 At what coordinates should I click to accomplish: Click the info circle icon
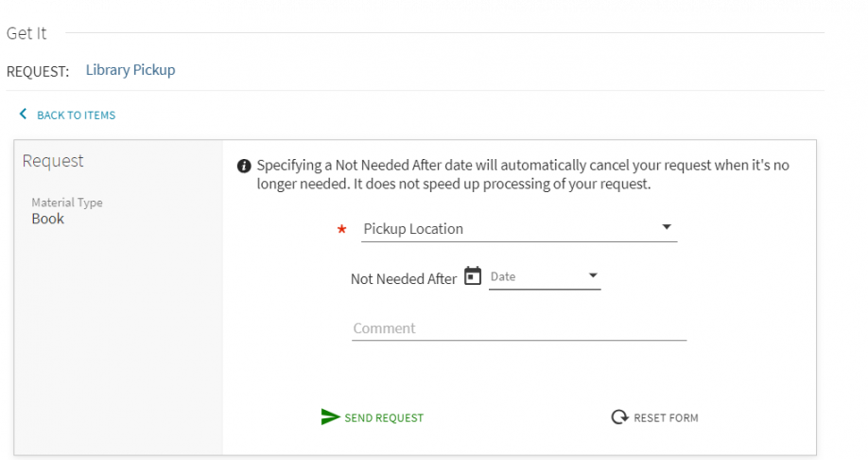click(x=244, y=167)
